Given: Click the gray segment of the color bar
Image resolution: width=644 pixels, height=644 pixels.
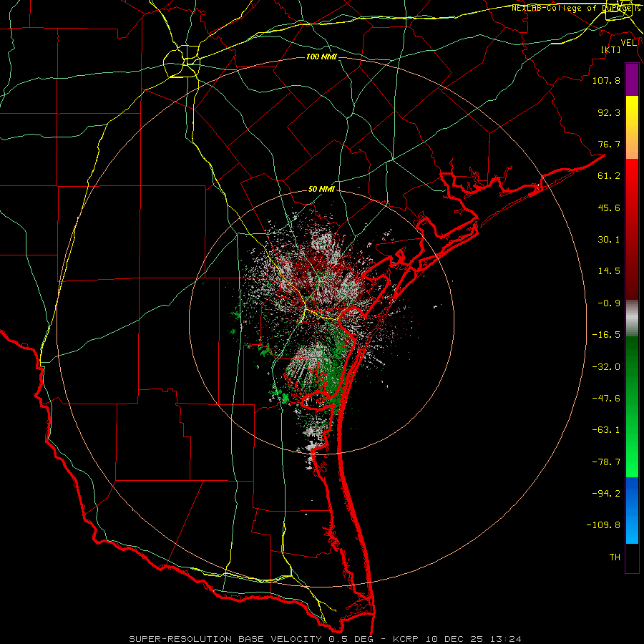Looking at the screenshot, I should pos(632,318).
